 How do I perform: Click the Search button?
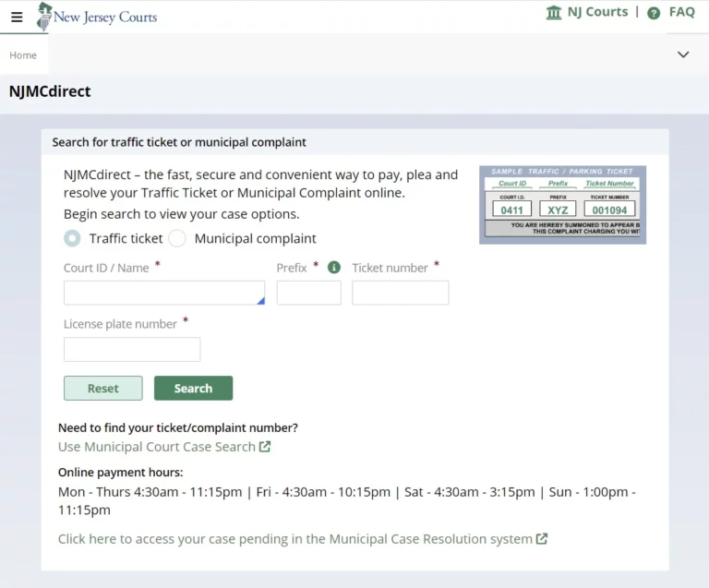point(194,389)
